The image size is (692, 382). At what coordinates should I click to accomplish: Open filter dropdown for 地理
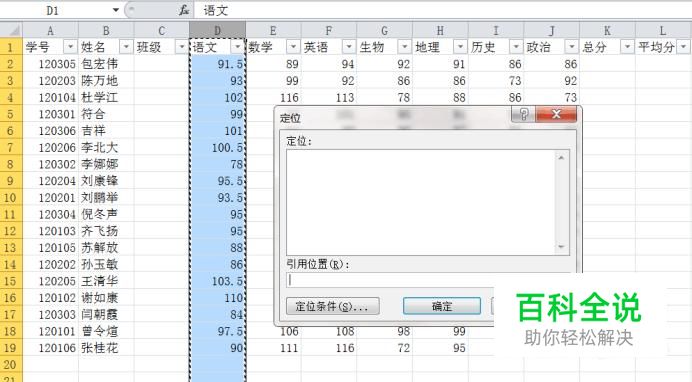(460, 46)
